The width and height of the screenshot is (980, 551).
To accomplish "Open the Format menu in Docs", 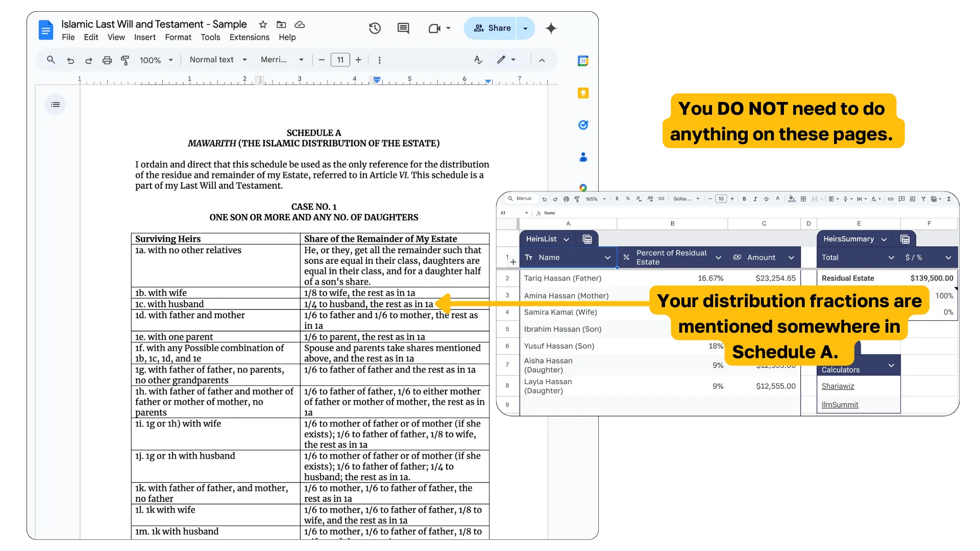I will (178, 37).
